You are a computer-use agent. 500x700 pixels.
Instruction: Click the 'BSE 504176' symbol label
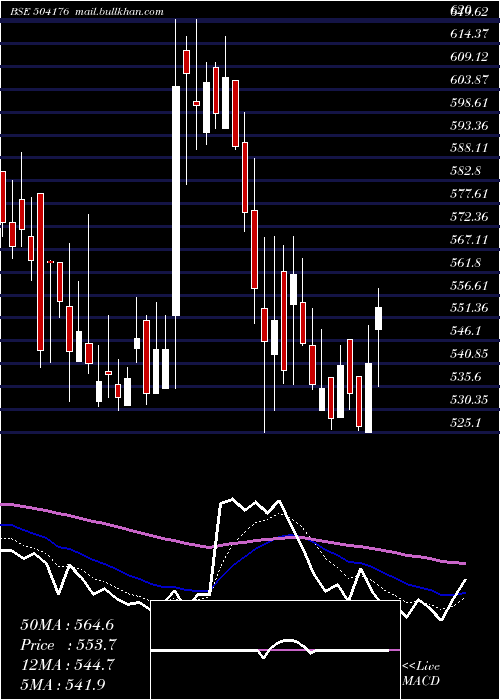pyautogui.click(x=39, y=12)
